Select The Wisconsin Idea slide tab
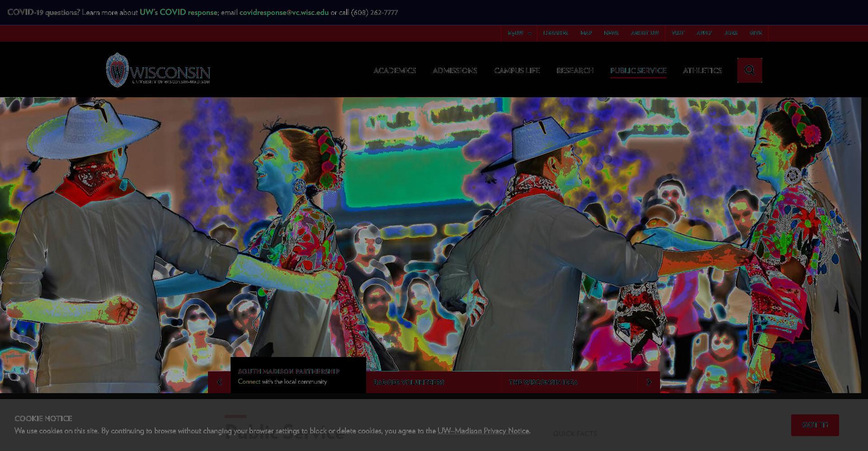 570,382
